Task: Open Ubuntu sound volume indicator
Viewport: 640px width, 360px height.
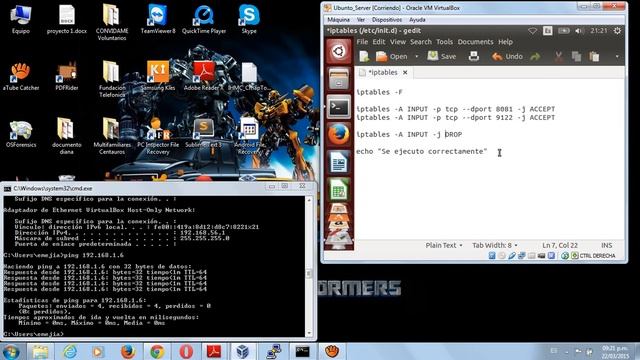Action: 579,31
